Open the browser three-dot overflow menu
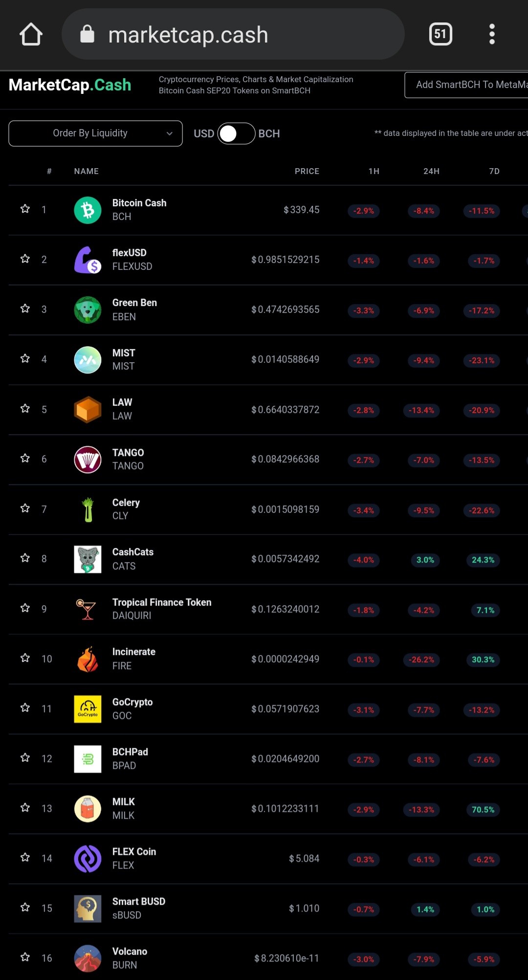The width and height of the screenshot is (528, 980). 492,34
